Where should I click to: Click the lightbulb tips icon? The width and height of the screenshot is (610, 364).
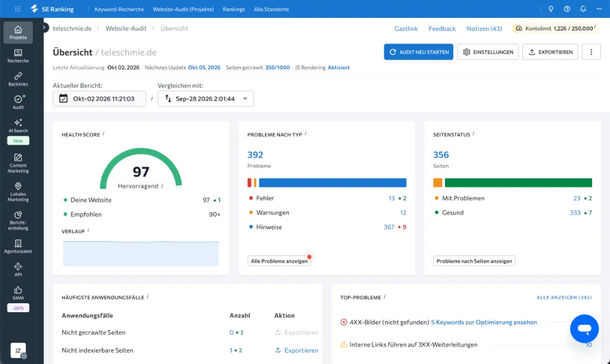551,9
